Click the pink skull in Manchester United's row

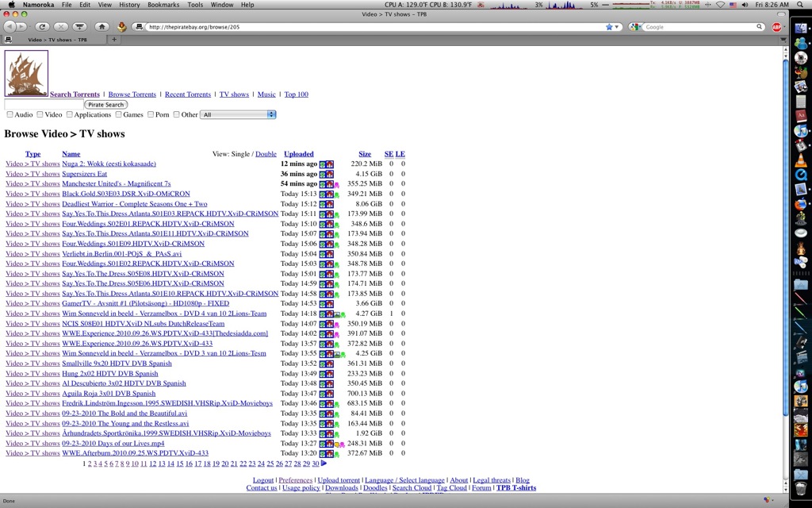point(336,185)
